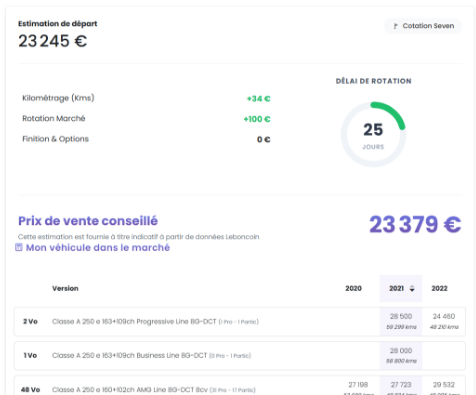
Task: Click the 29 532 price in 2022
Action: click(444, 385)
